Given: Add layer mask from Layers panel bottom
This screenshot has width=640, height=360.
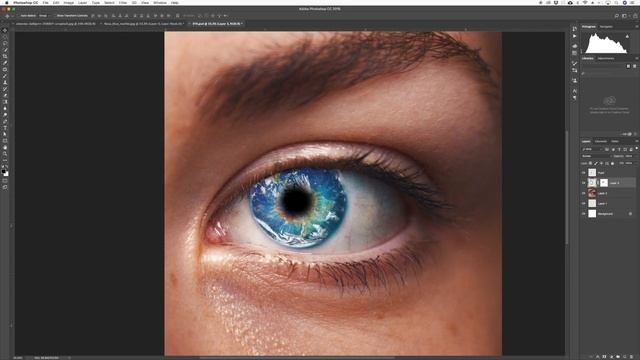Looking at the screenshot, I should (x=604, y=357).
